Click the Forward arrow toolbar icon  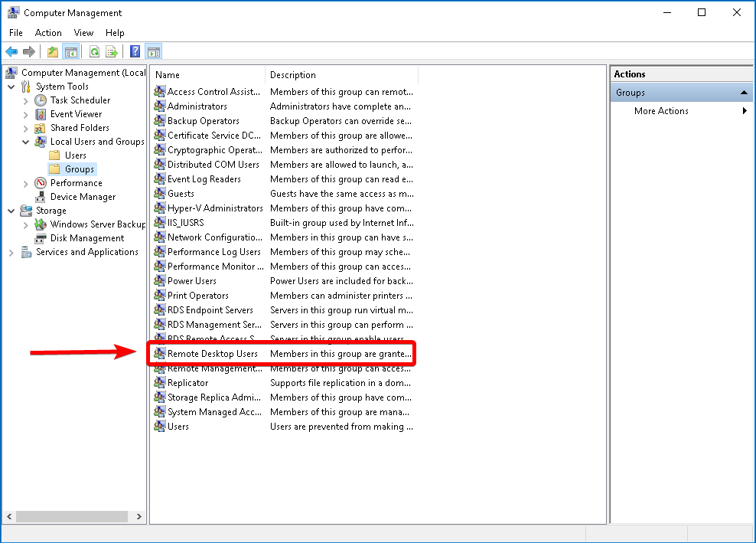coord(29,51)
